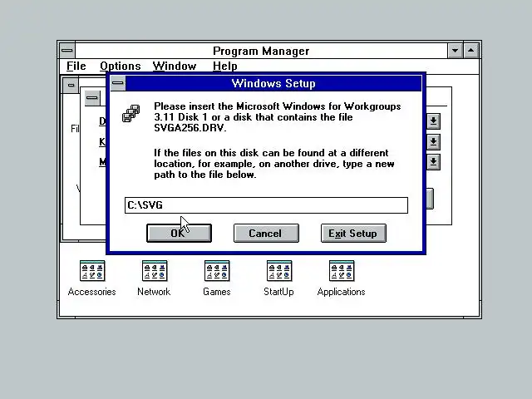Screen dimensions: 532x399
Task: Expand the middle dropdown arrow behind the dialog
Action: click(433, 142)
